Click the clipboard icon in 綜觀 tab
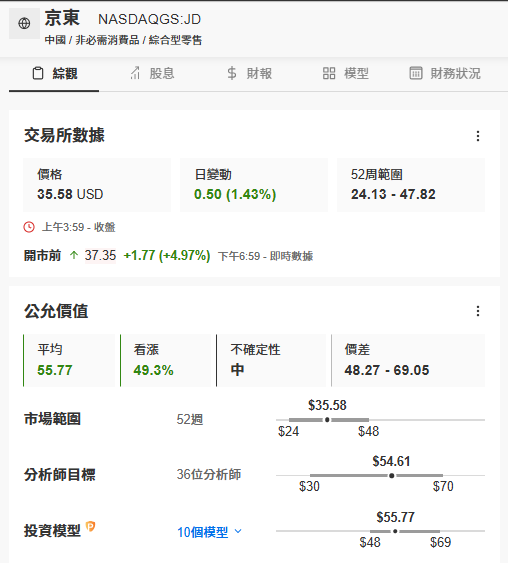The image size is (508, 563). [x=38, y=73]
